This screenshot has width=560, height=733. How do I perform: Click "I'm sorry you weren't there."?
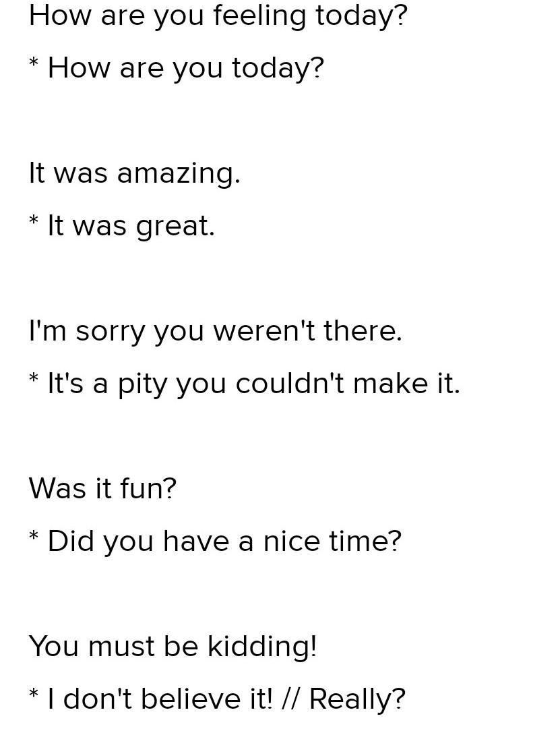pyautogui.click(x=215, y=331)
